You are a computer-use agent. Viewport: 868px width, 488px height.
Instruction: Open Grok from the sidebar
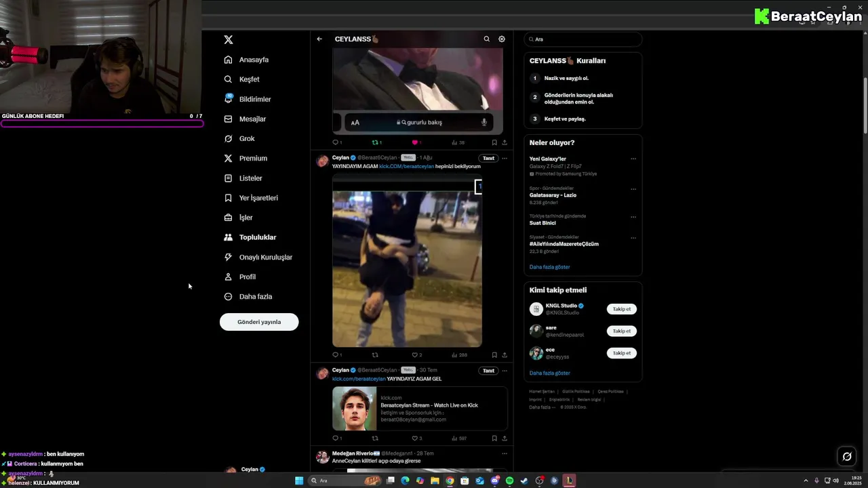click(239, 138)
